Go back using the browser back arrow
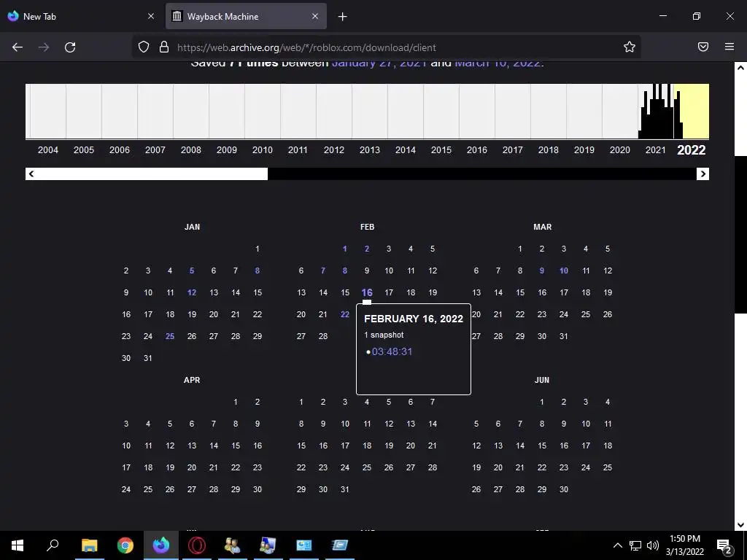 pos(18,47)
